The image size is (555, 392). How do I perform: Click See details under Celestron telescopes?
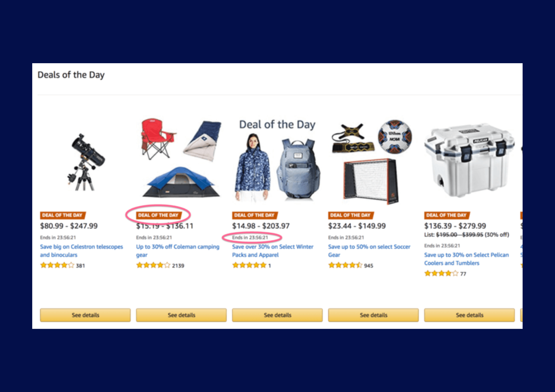pos(85,315)
